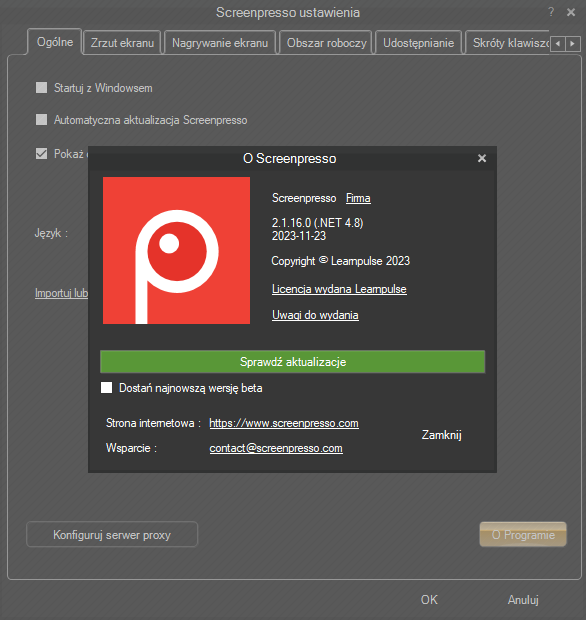This screenshot has height=620, width=586.
Task: Open the Screenpresso logo image in About dialog
Action: [x=176, y=250]
